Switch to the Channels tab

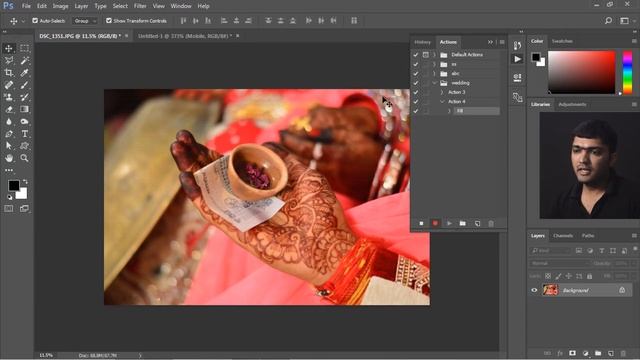click(563, 236)
